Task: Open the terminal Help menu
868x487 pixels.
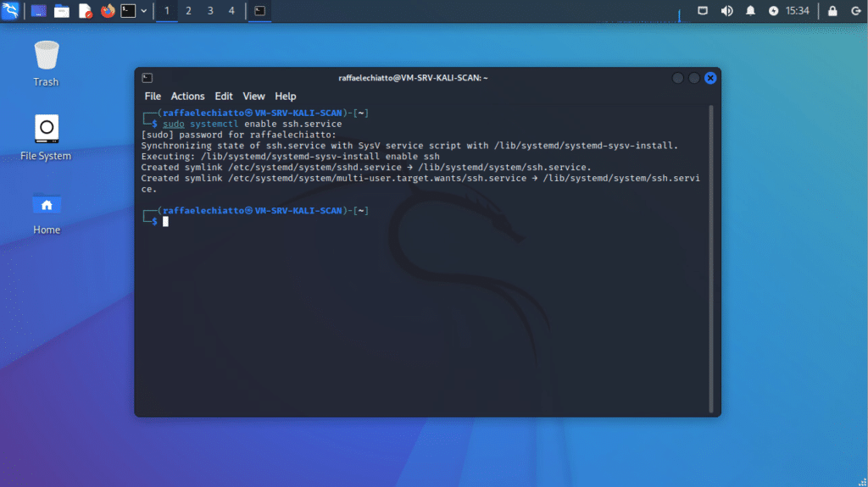Action: (286, 97)
